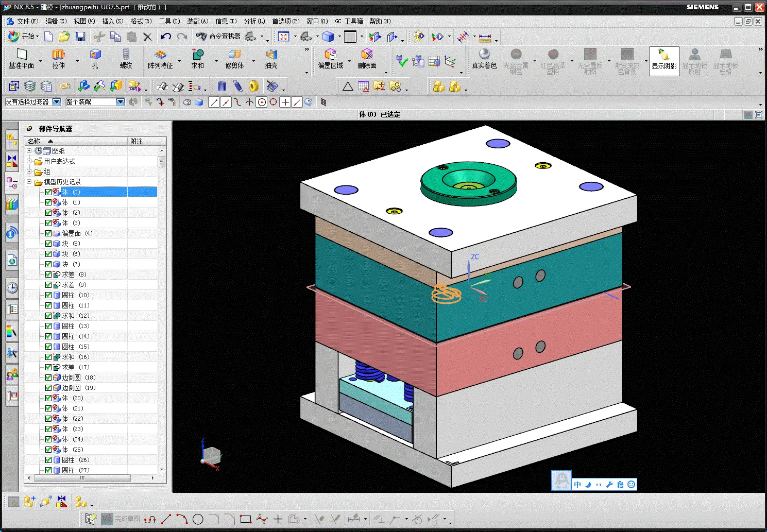This screenshot has height=532, width=767.
Task: Toggle the checkbox for 圆柱 (10)
Action: pos(48,295)
